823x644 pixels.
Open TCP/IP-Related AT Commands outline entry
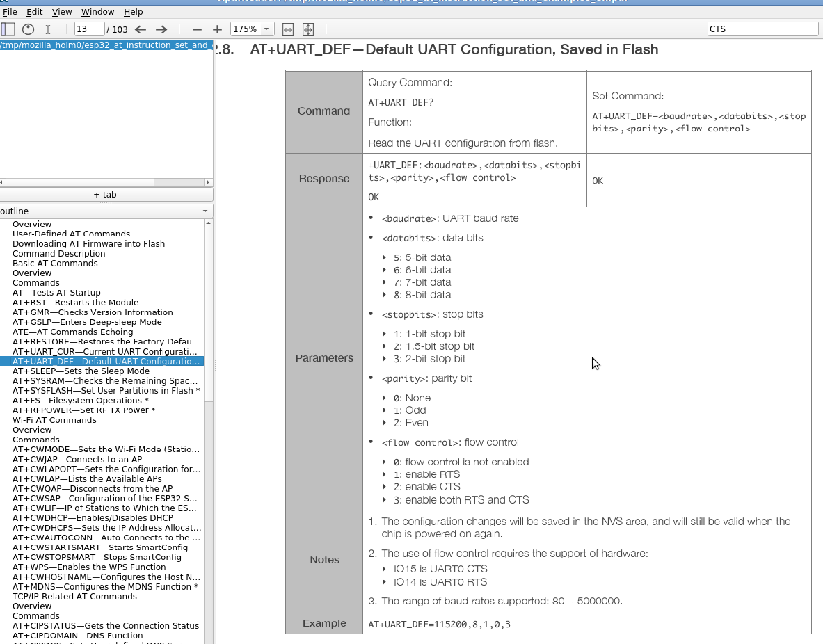pyautogui.click(x=74, y=596)
